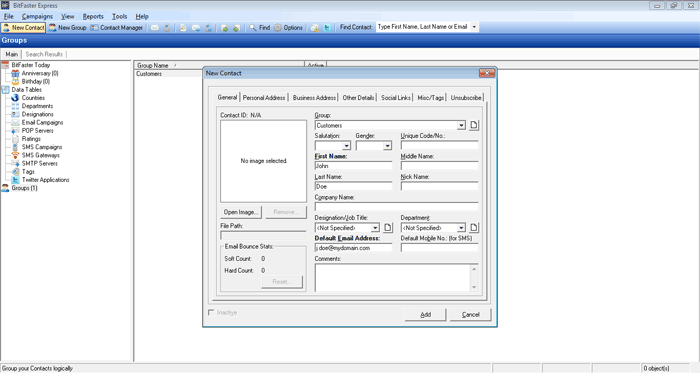Open the Campaigns menu

(x=37, y=17)
